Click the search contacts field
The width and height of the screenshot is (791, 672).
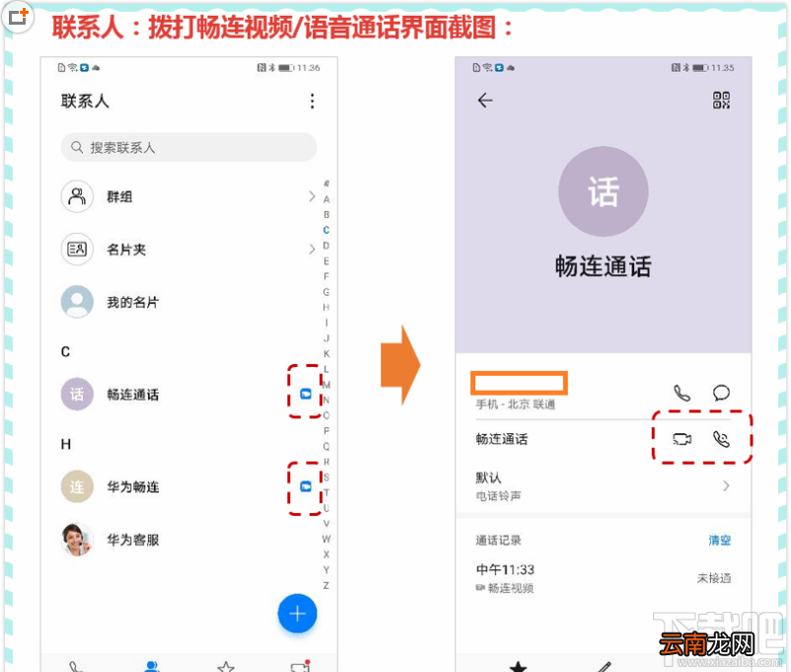[x=188, y=147]
